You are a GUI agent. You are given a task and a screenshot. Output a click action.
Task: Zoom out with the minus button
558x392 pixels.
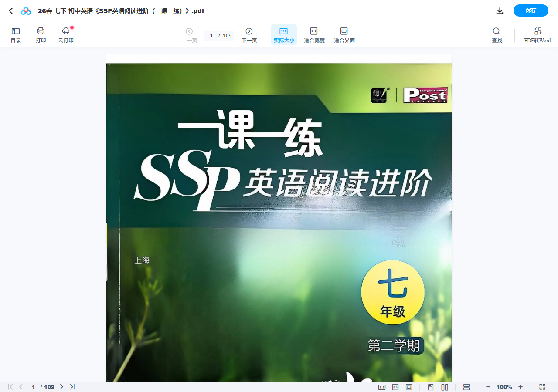(x=488, y=387)
